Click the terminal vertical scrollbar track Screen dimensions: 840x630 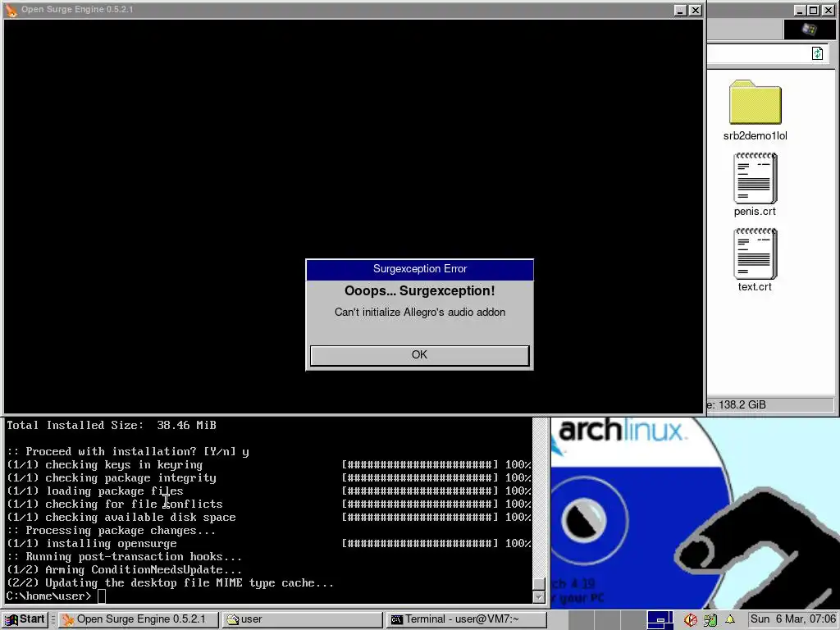(539, 498)
